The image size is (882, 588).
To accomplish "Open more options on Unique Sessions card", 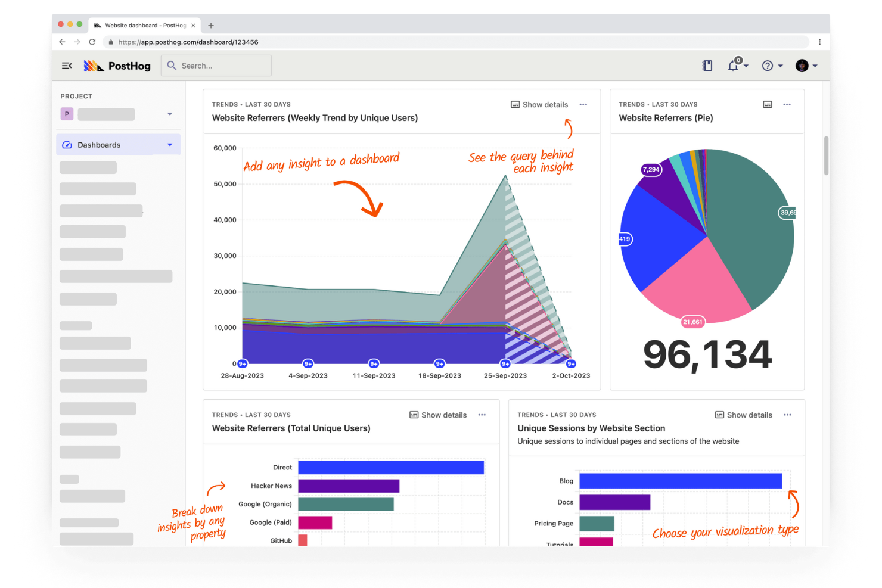I will tap(787, 415).
